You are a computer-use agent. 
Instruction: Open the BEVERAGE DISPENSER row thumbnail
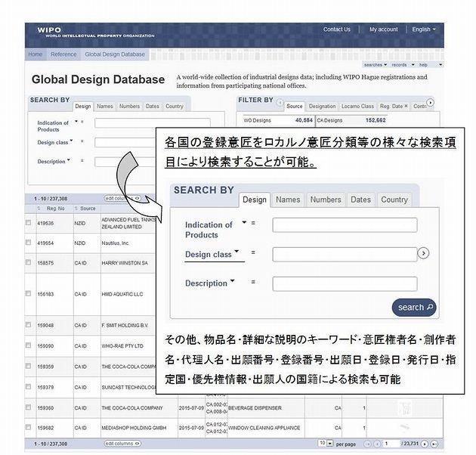[405, 408]
